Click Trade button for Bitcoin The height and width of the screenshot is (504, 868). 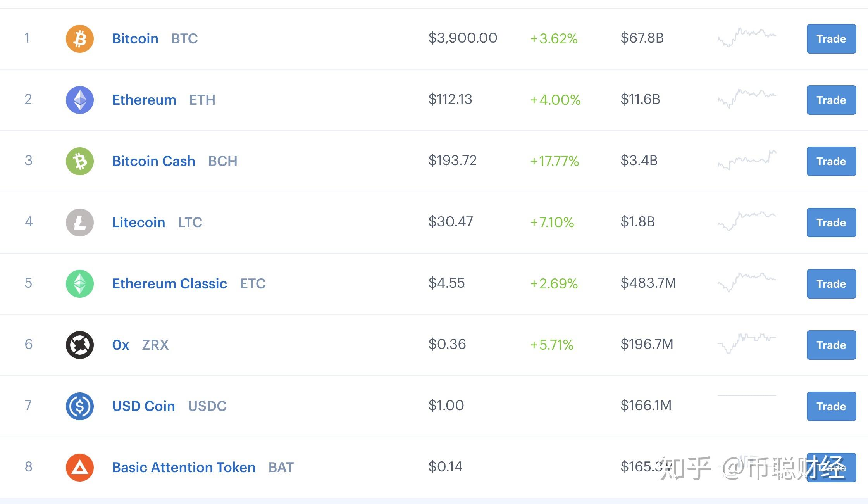tap(831, 39)
